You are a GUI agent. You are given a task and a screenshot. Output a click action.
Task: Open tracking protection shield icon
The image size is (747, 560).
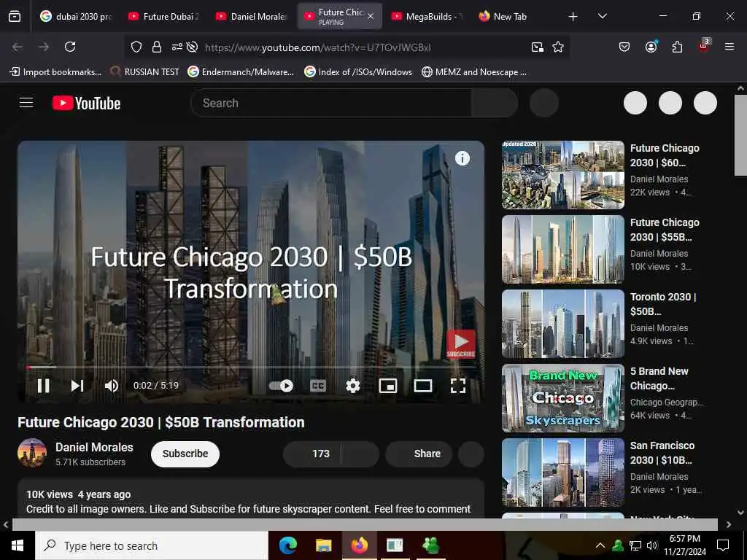pyautogui.click(x=136, y=47)
